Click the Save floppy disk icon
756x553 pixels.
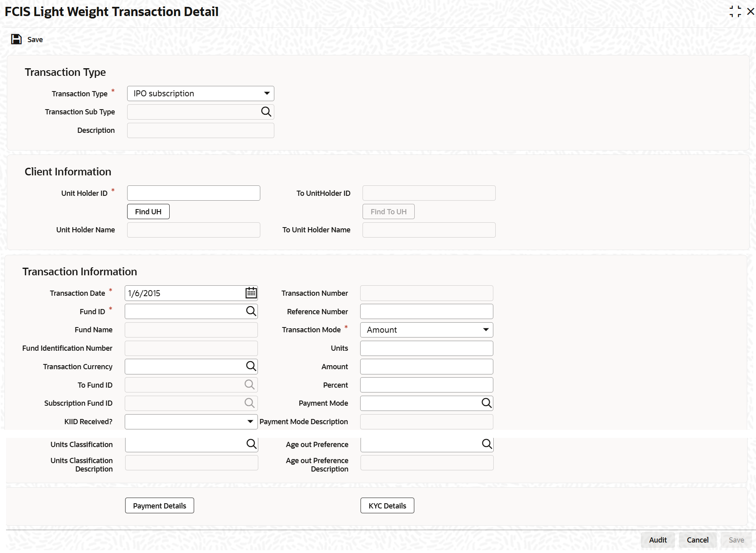click(x=16, y=39)
